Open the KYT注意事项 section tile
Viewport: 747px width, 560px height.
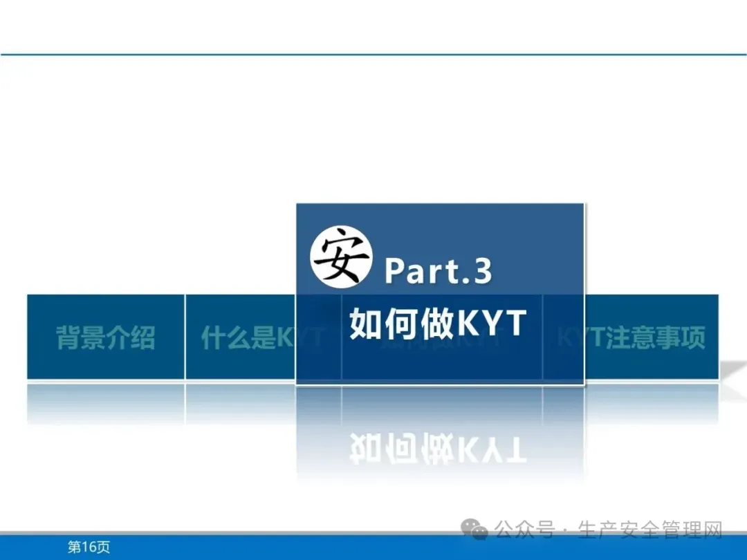tap(652, 337)
